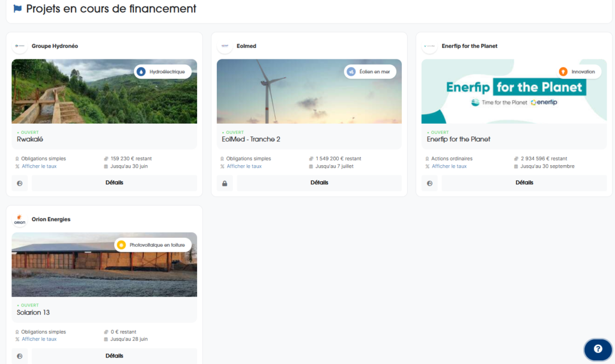Open the help question mark bubble
The image size is (615, 364).
(x=598, y=349)
